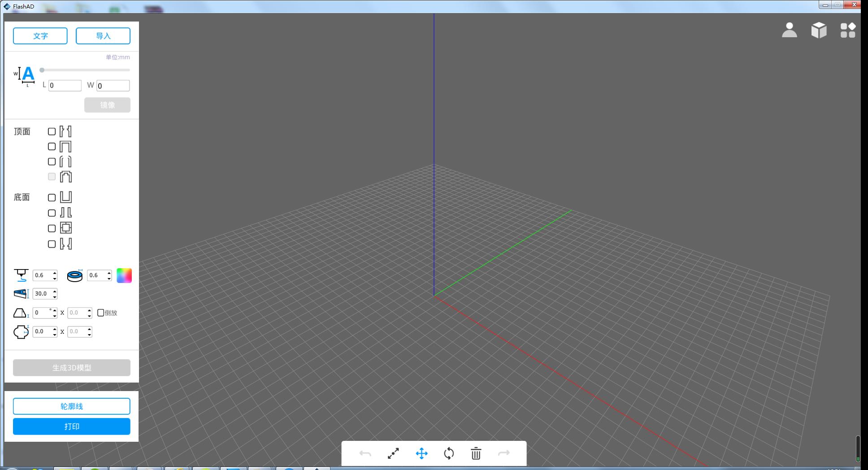Increase the nozzle 0.6 value stepper

(x=55, y=273)
